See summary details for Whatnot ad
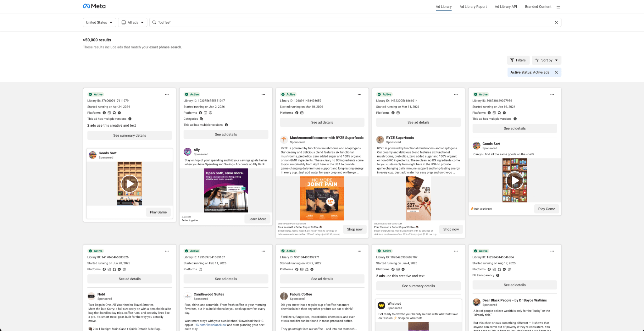The image size is (644, 331). [x=418, y=286]
